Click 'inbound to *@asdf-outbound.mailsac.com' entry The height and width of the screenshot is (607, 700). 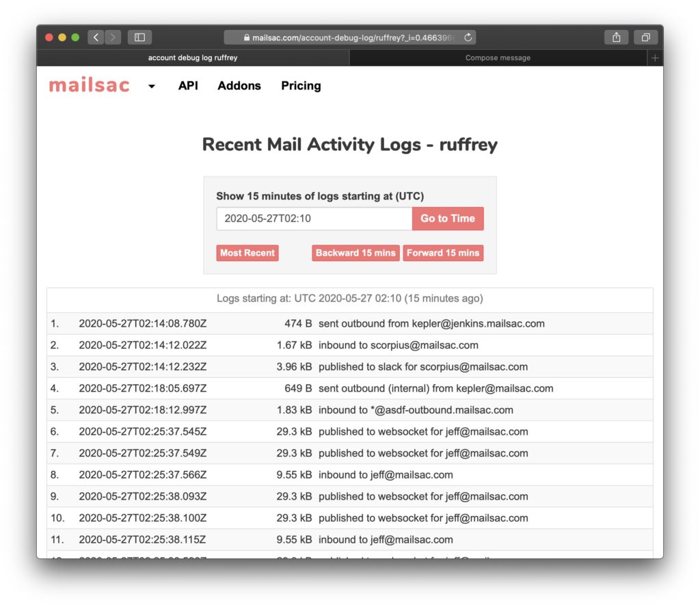(416, 409)
